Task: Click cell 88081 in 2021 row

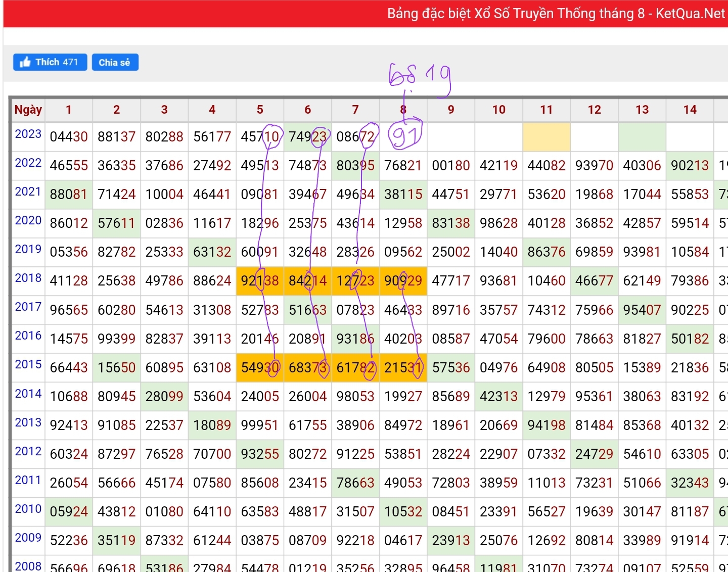Action: coord(69,194)
